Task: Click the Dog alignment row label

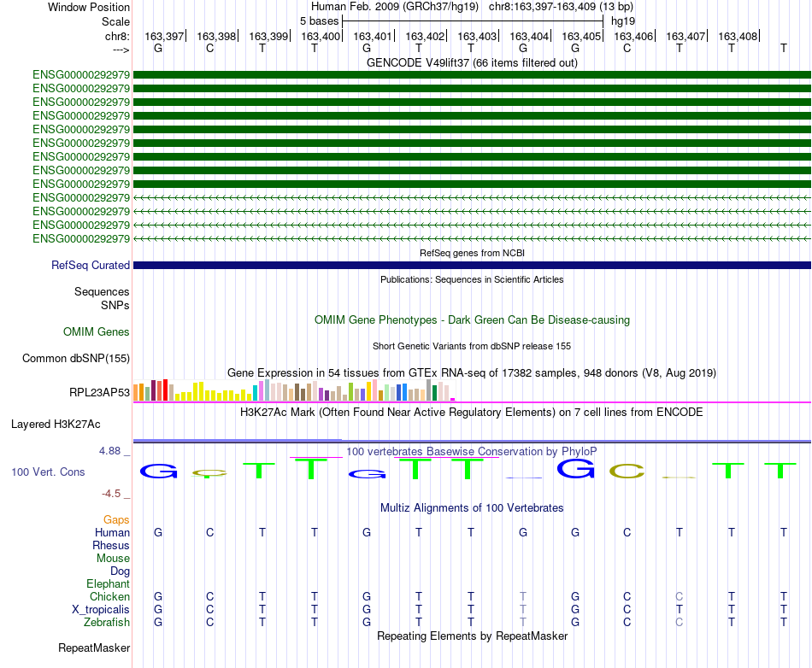Action: (x=121, y=571)
